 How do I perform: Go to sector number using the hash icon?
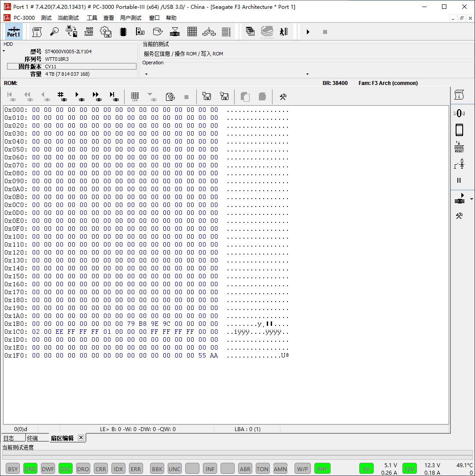coord(62,96)
